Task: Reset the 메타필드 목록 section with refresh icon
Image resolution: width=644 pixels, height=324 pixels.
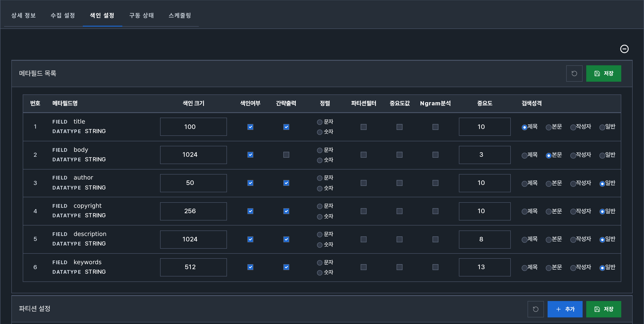Action: 574,73
